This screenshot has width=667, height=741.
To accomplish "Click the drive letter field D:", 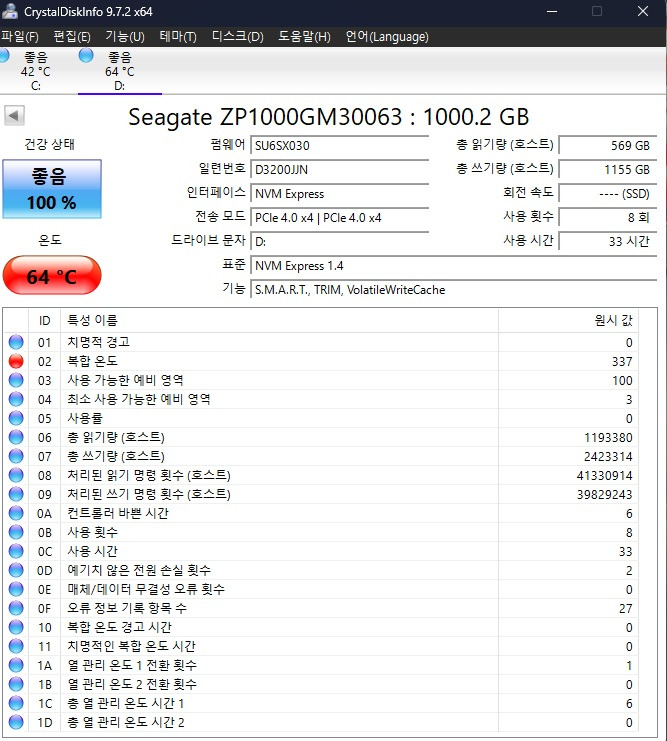I will tap(340, 242).
